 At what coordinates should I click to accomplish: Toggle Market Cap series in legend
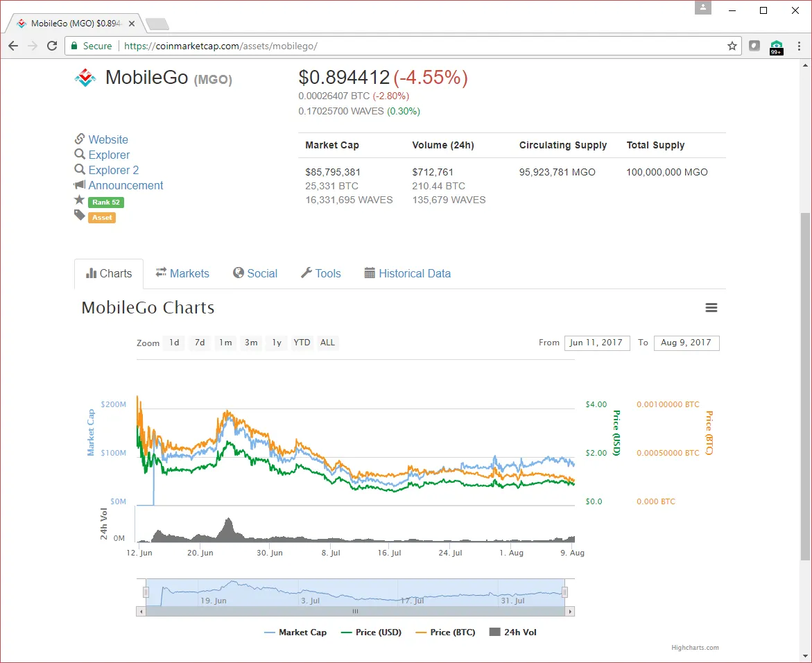pyautogui.click(x=295, y=632)
